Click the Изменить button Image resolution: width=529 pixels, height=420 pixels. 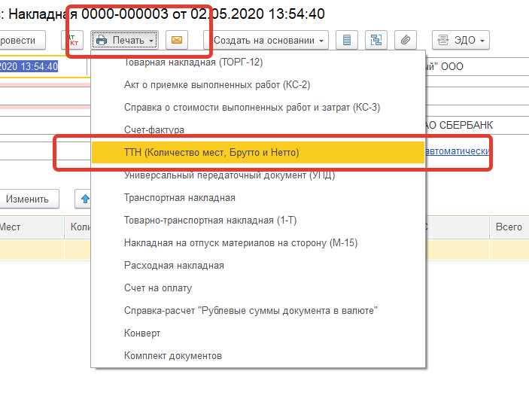click(29, 199)
